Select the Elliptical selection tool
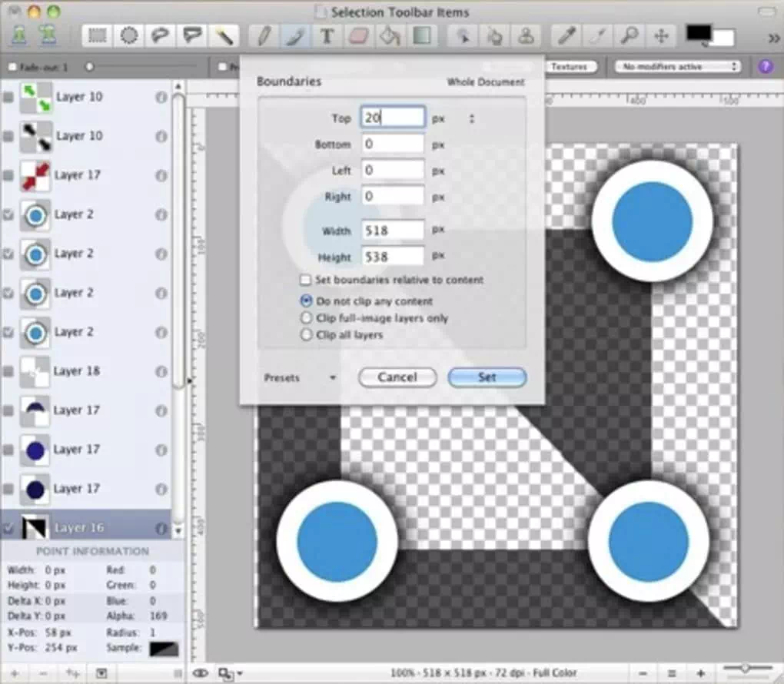The image size is (784, 684). tap(129, 36)
